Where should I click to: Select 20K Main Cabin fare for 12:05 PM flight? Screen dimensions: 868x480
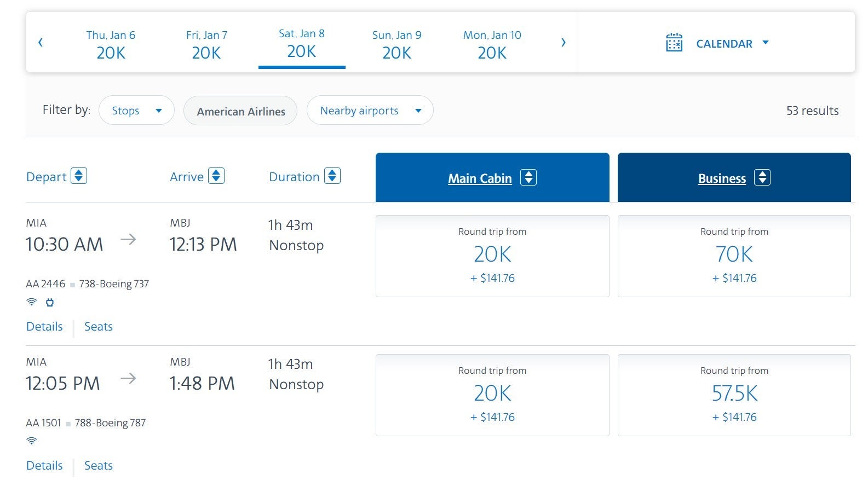coord(492,395)
